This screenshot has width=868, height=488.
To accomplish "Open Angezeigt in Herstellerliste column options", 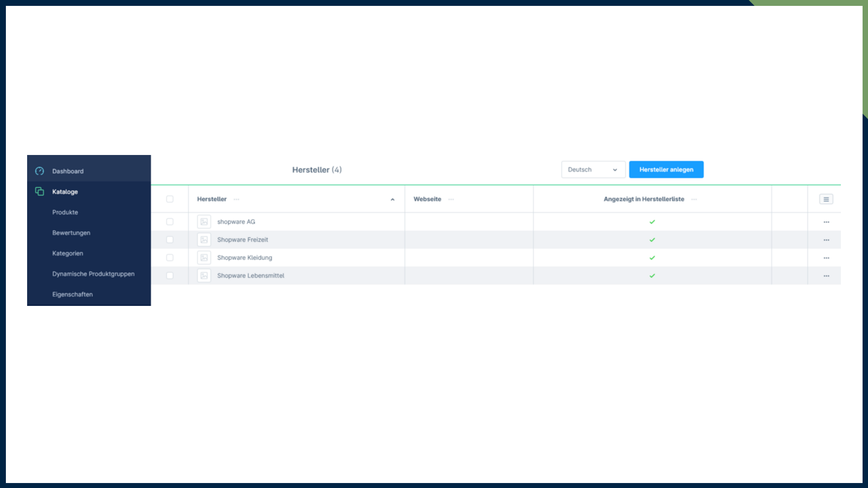I will (x=694, y=199).
